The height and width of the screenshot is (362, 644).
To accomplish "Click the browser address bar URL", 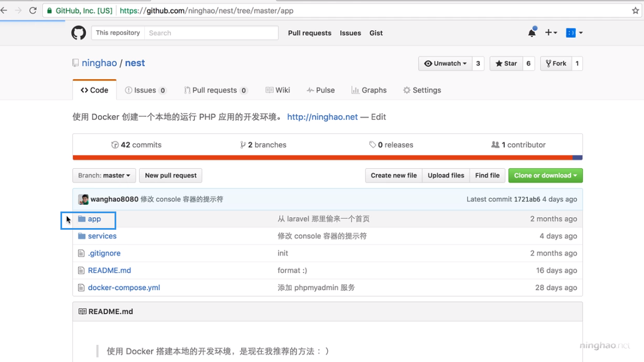I will 206,11.
